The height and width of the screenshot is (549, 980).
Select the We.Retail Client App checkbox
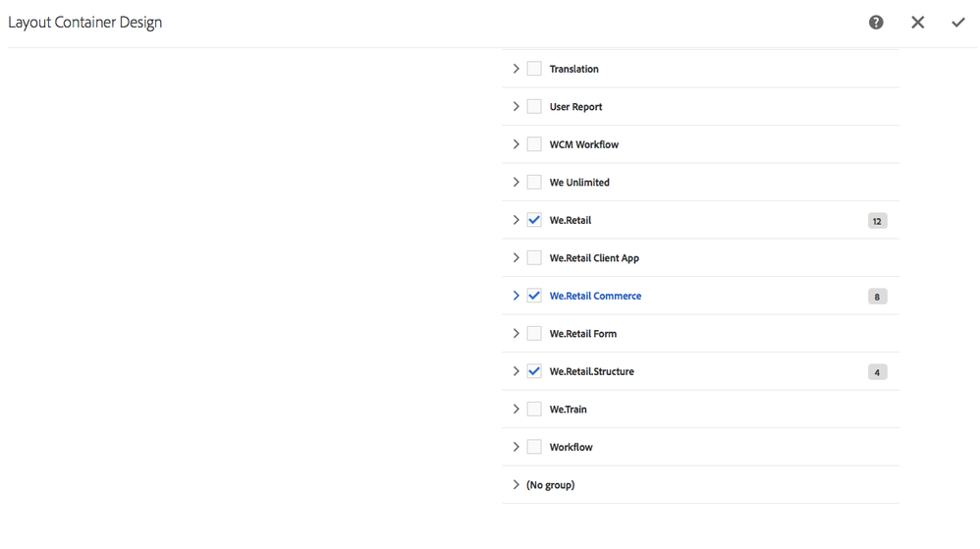pyautogui.click(x=534, y=257)
